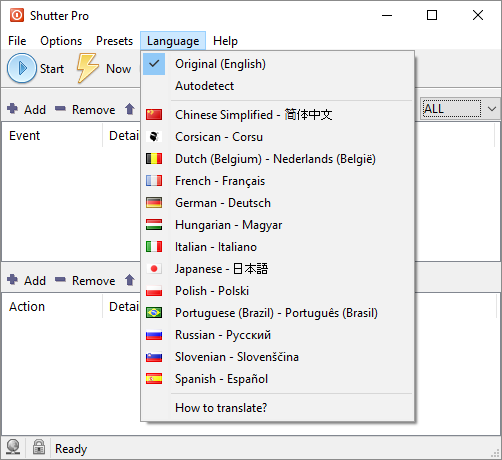Click the Spanish flag icon
The height and width of the screenshot is (460, 502).
[x=154, y=379]
